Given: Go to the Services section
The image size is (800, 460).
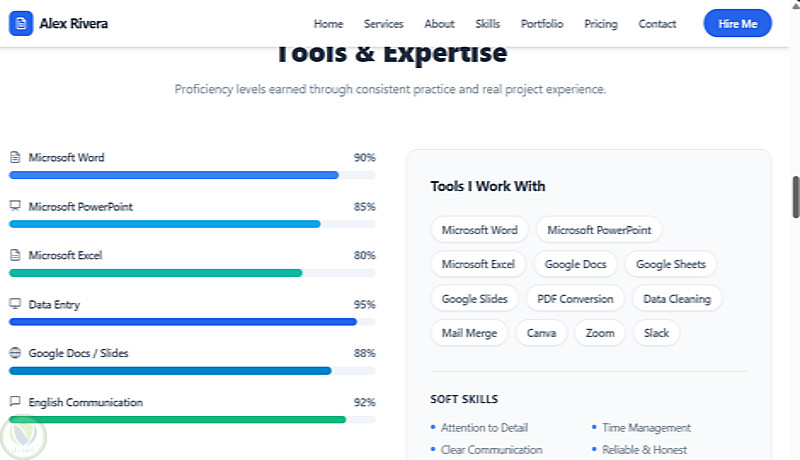Looking at the screenshot, I should pyautogui.click(x=384, y=24).
